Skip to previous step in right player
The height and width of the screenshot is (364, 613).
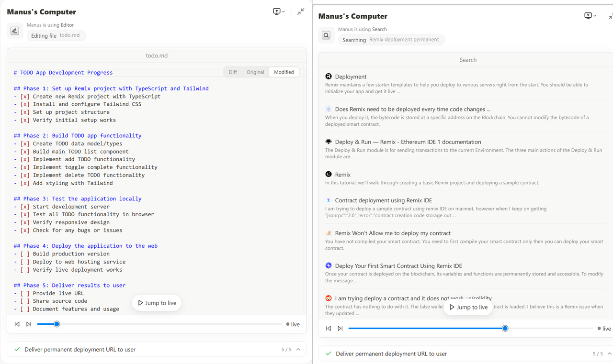pyautogui.click(x=329, y=329)
